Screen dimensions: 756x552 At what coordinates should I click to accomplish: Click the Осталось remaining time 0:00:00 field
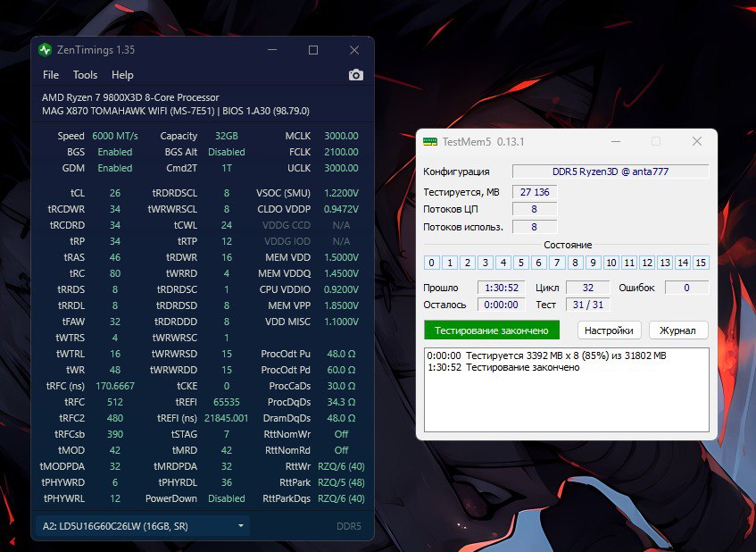[x=502, y=305]
